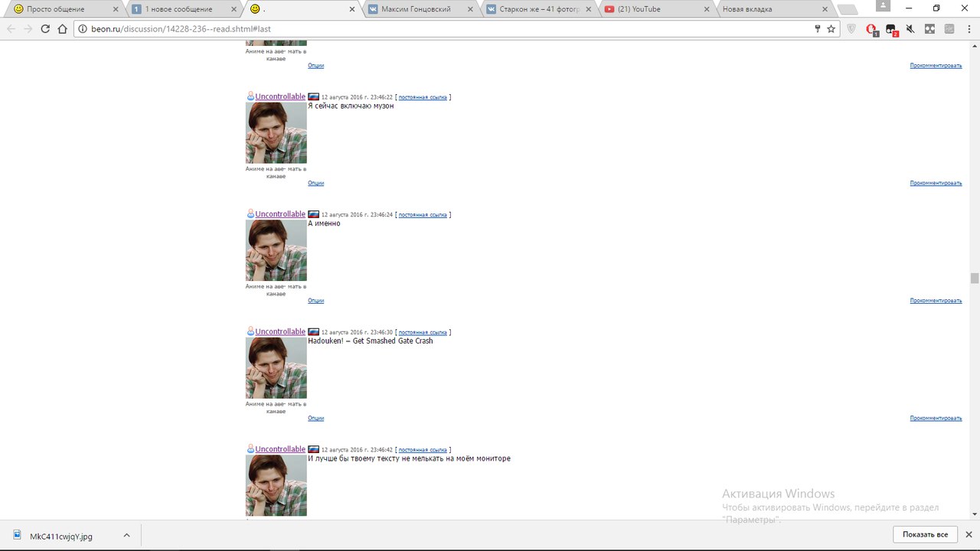Bookmark this page with the star icon

point(831,29)
